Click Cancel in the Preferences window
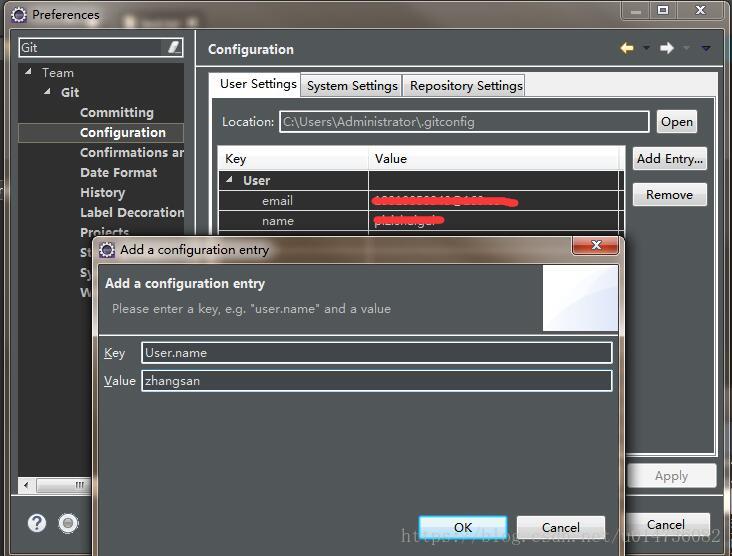This screenshot has height=556, width=732. click(666, 525)
